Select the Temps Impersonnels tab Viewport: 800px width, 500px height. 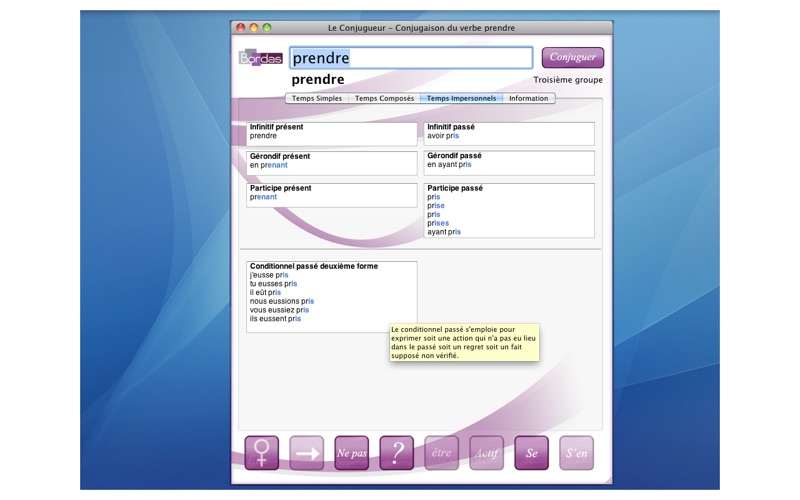coord(461,98)
